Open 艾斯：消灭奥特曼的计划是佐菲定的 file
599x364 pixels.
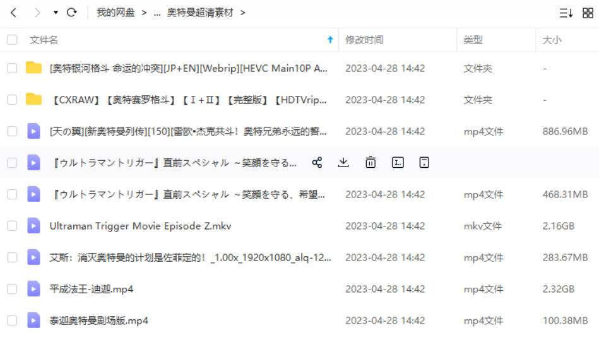[190, 257]
